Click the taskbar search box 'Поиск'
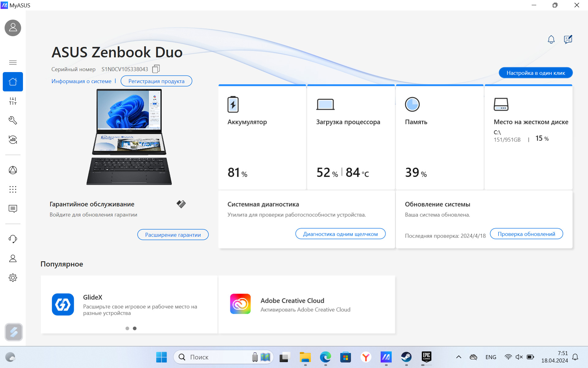 pyautogui.click(x=223, y=357)
